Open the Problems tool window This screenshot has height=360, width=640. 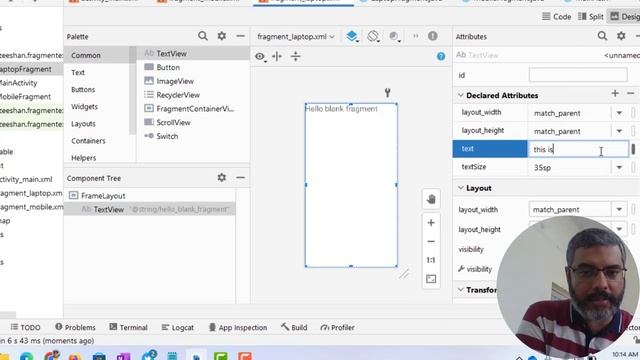tap(76, 327)
